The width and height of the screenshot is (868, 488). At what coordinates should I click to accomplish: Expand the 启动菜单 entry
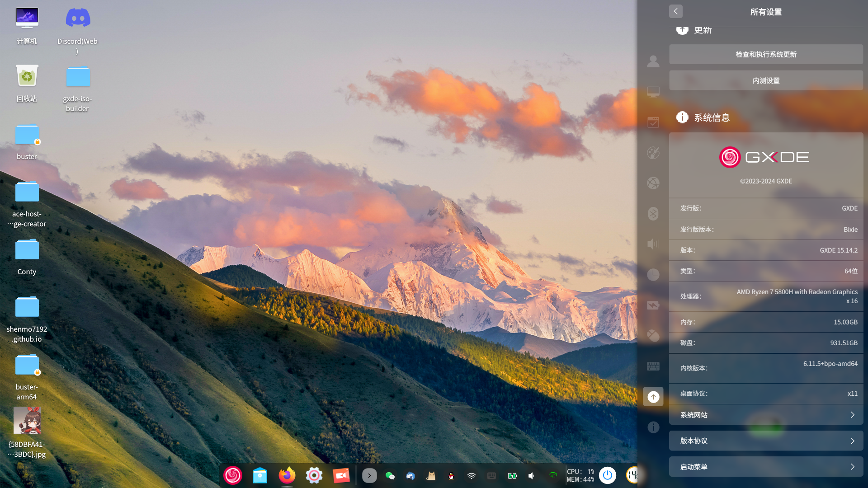click(x=766, y=467)
